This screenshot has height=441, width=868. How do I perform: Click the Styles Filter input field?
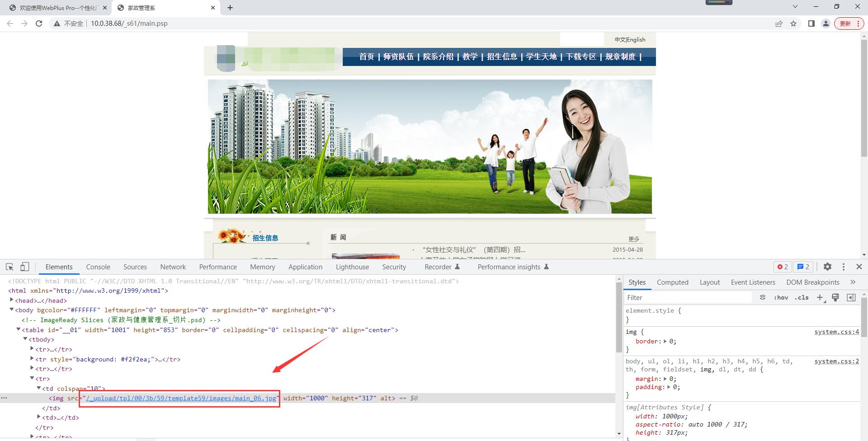click(687, 297)
